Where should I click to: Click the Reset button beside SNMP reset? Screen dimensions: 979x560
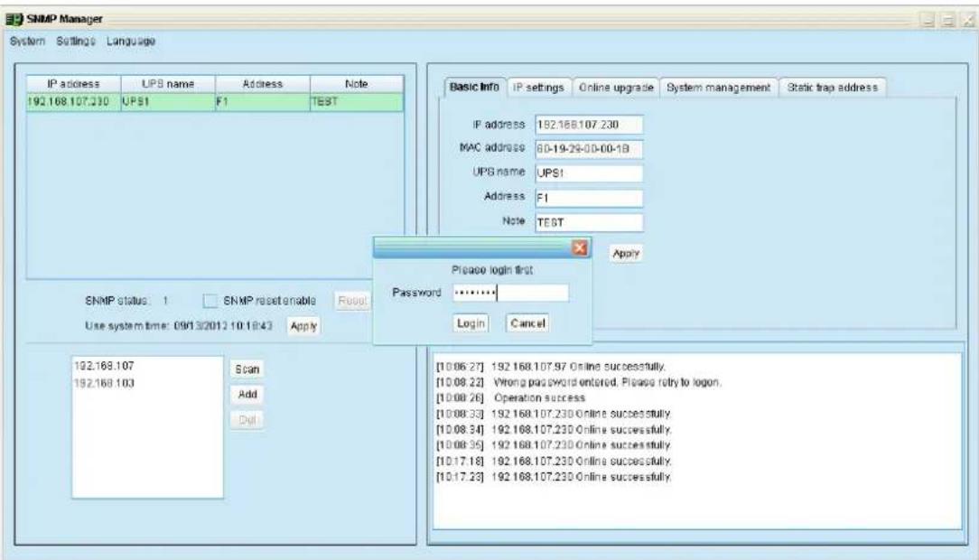(352, 301)
